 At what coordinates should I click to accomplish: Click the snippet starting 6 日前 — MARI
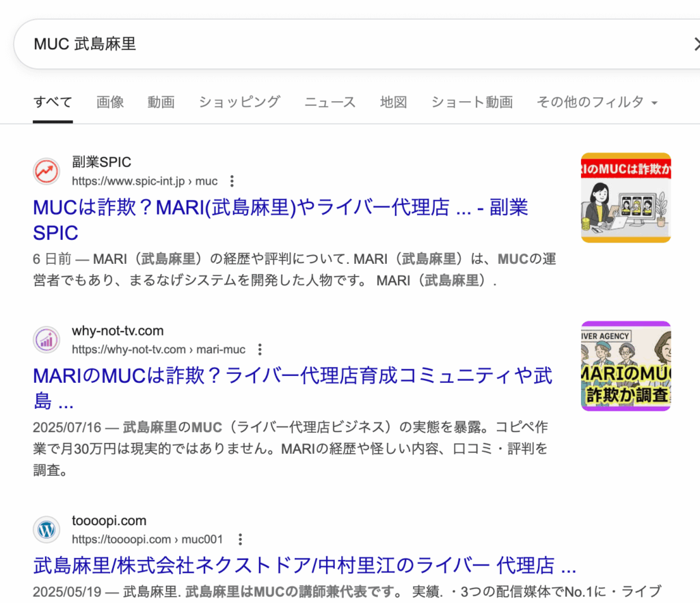295,269
